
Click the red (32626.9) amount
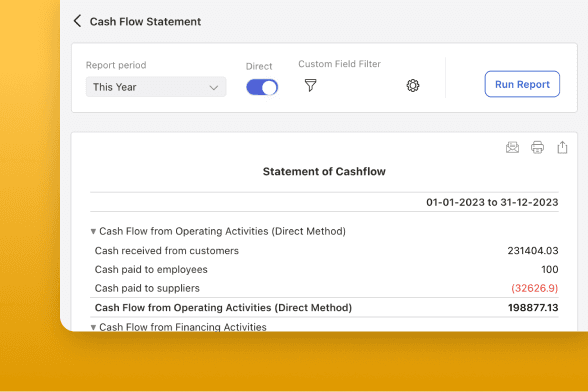click(535, 288)
